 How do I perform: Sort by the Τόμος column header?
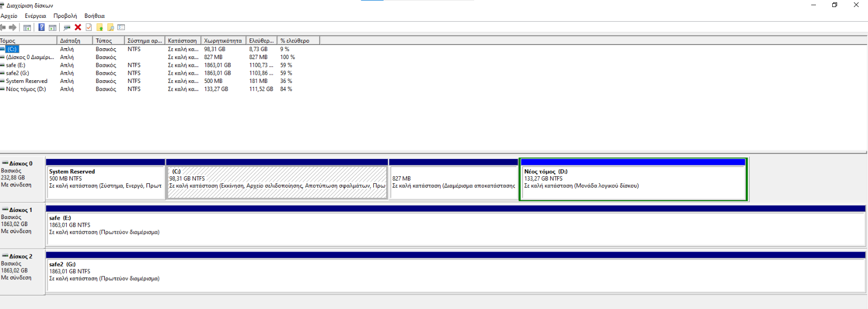coord(28,41)
